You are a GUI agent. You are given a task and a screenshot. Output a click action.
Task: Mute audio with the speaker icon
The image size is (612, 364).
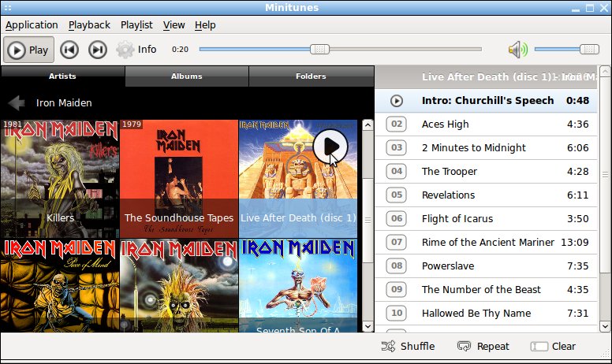point(518,50)
